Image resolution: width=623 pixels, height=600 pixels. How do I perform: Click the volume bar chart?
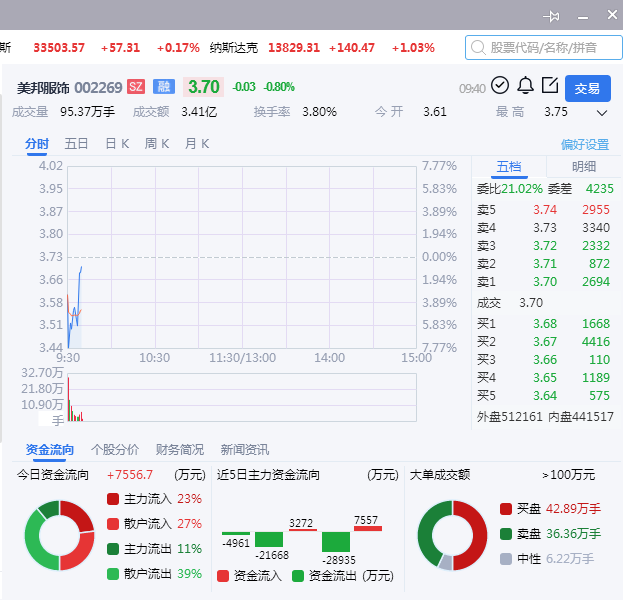click(242, 397)
